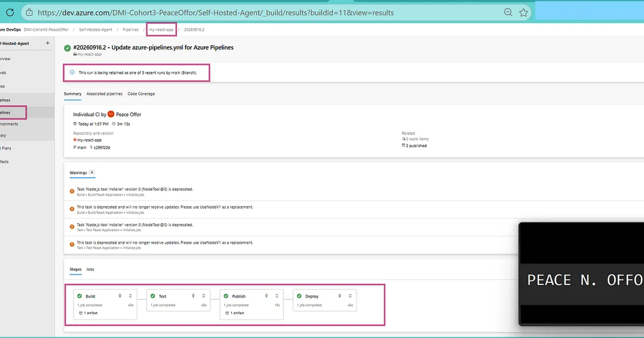Screen dimensions: 644x338
Task: Switch to the Jobs tab
Action: 90,269
